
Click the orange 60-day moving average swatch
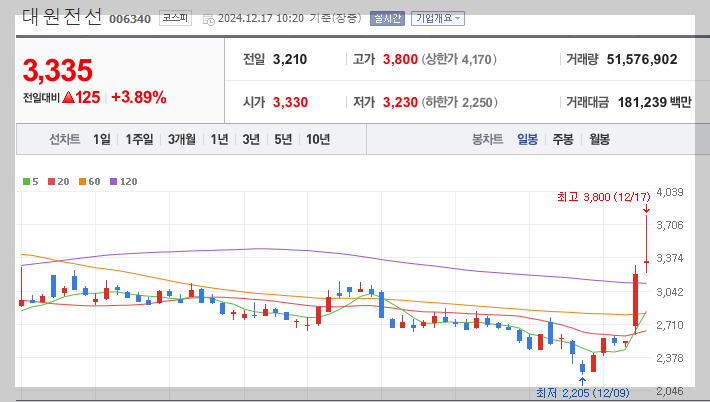(x=82, y=182)
